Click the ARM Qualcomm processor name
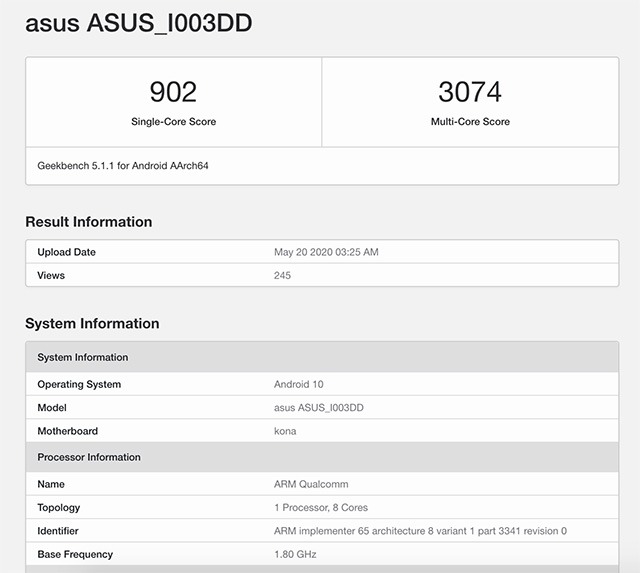 tap(310, 484)
